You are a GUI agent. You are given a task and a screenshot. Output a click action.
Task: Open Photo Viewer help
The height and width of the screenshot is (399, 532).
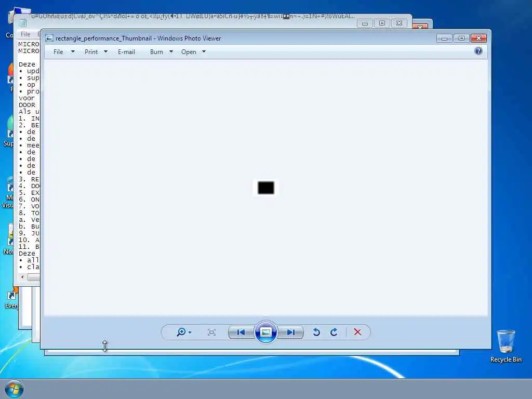click(x=478, y=51)
